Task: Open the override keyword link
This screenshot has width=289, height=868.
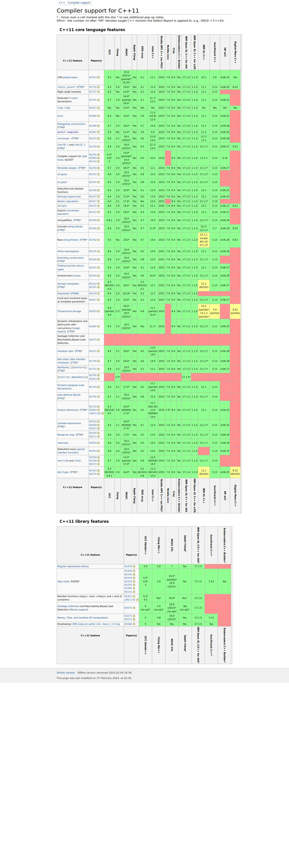Action: click(63, 461)
